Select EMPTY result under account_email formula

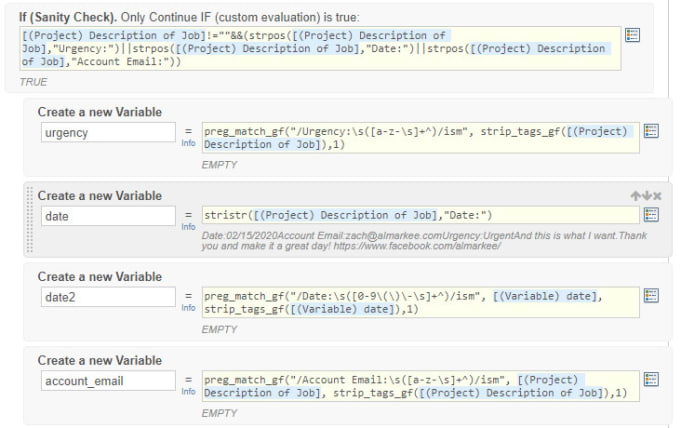click(x=219, y=413)
